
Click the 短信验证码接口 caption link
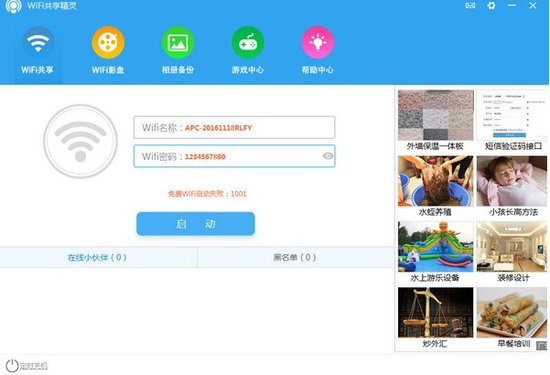[513, 146]
